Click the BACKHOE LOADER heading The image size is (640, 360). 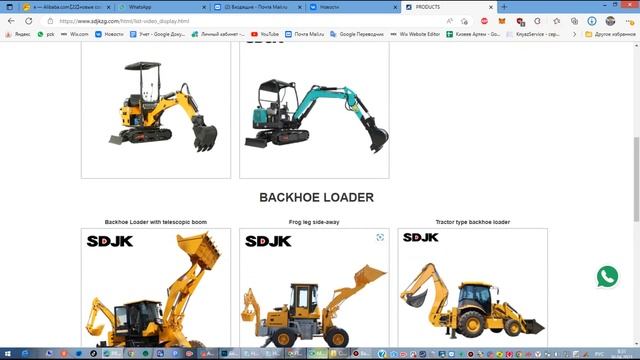coord(316,198)
